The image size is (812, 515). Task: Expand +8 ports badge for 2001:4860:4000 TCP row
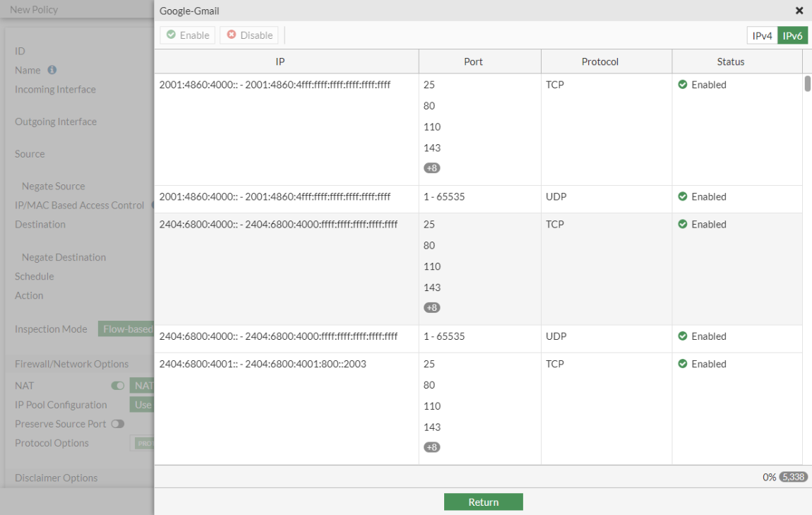[x=432, y=168]
